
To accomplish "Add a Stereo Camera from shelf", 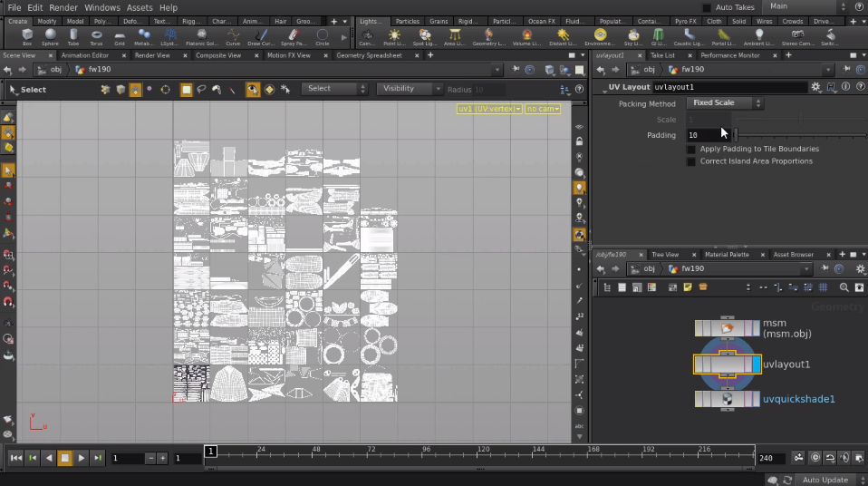I will click(x=797, y=37).
